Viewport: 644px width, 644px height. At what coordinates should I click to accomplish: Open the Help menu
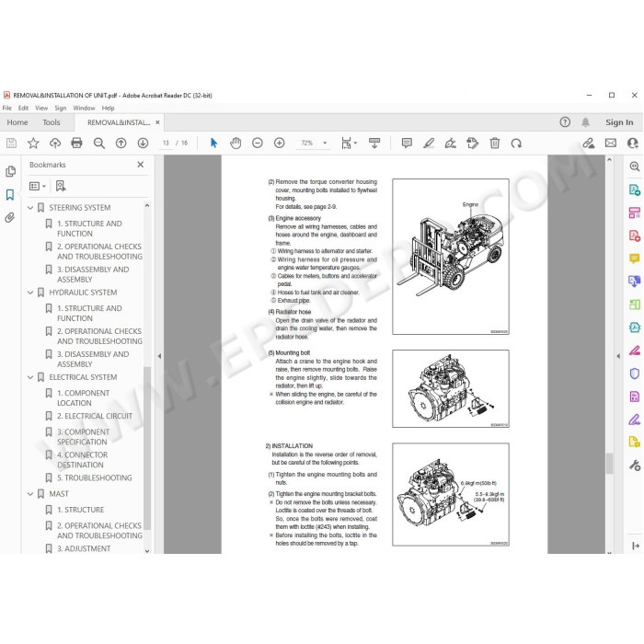108,108
